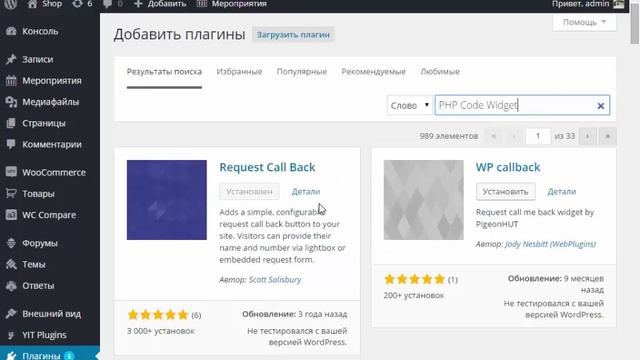Open the Request Call Back title link

[x=267, y=167]
